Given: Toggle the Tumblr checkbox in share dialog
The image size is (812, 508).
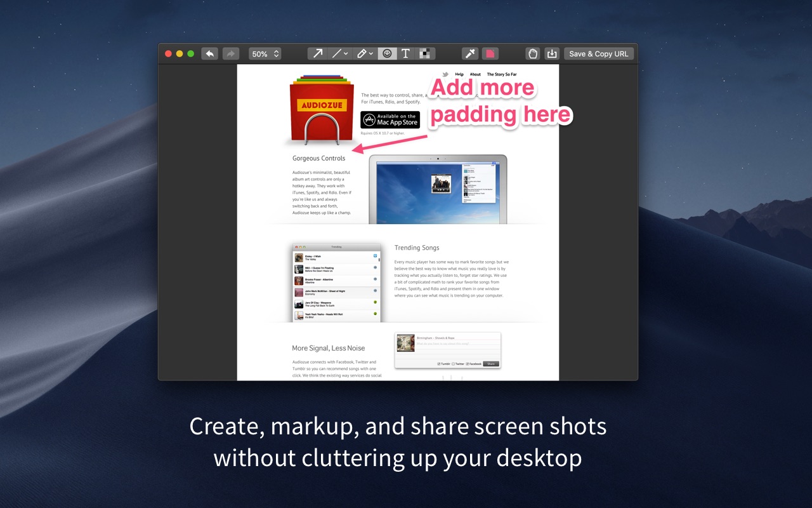Looking at the screenshot, I should pyautogui.click(x=439, y=364).
